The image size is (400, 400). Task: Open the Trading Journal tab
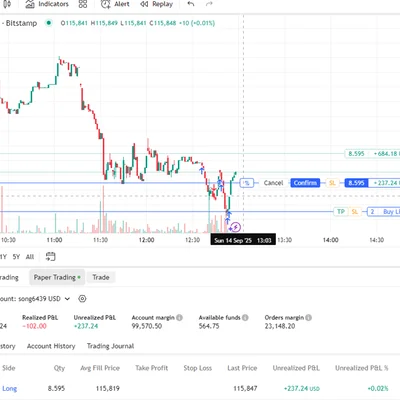(110, 346)
